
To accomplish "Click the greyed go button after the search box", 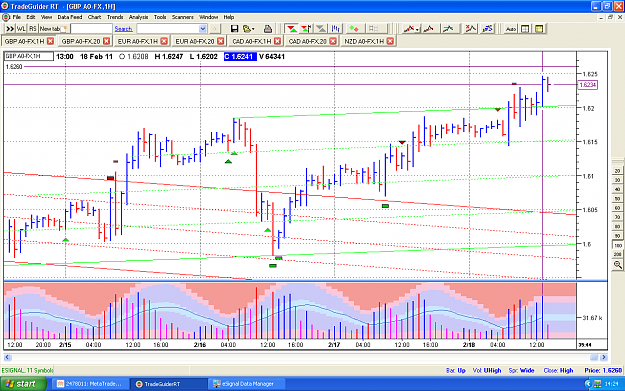I will click(214, 29).
